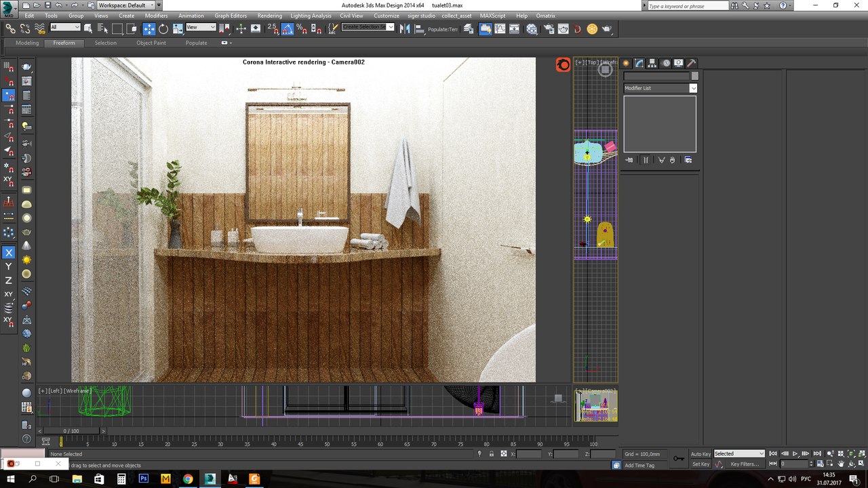Open the Rendering menu
This screenshot has height=488, width=868.
[270, 16]
